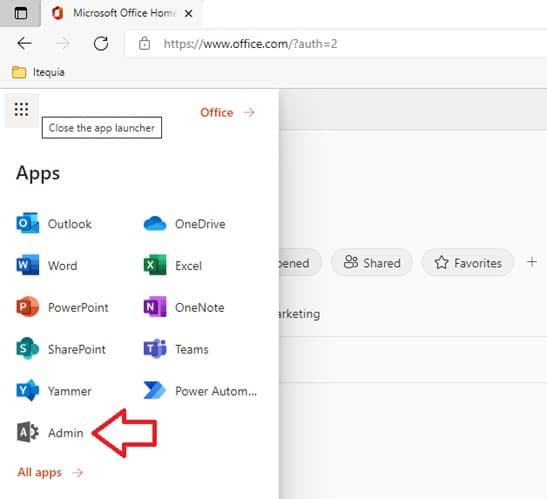View site information via lock icon
547x499 pixels.
[144, 44]
